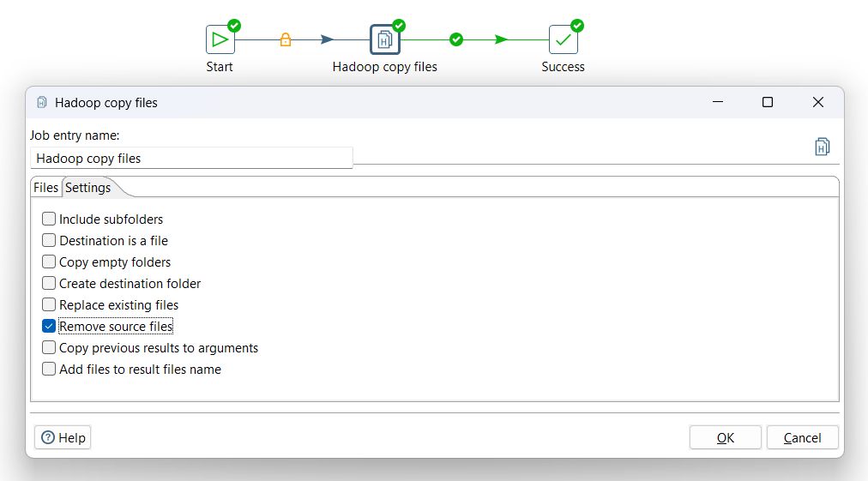Click the 'Hadoop copy files' canvas label
868x481 pixels.
385,67
